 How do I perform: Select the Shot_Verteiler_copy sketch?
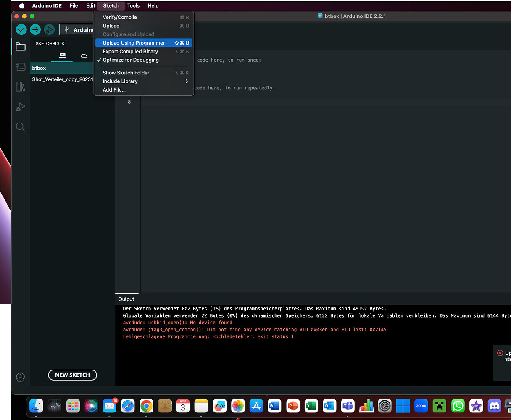tap(62, 79)
